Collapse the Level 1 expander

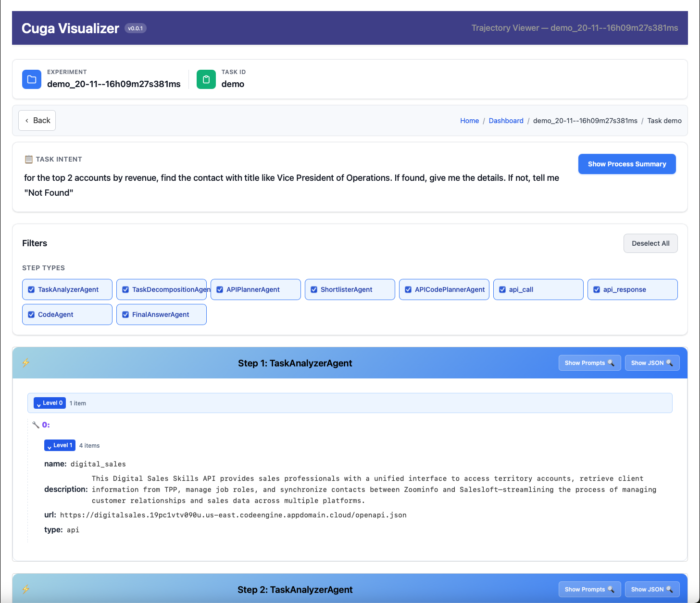click(60, 445)
